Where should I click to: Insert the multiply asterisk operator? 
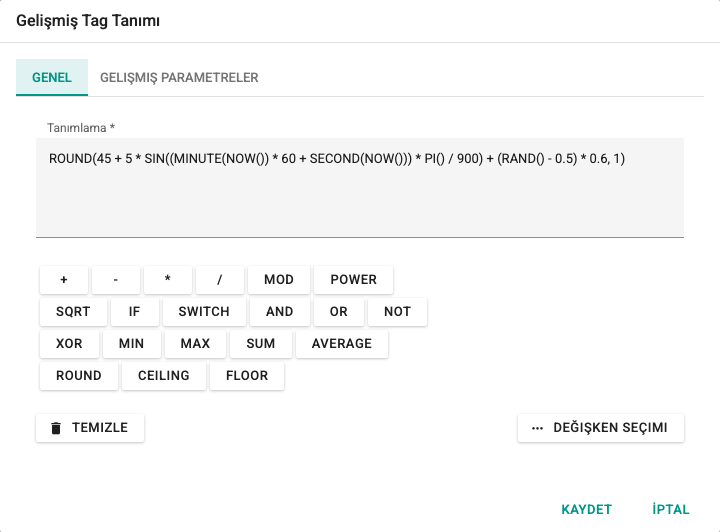[x=168, y=280]
